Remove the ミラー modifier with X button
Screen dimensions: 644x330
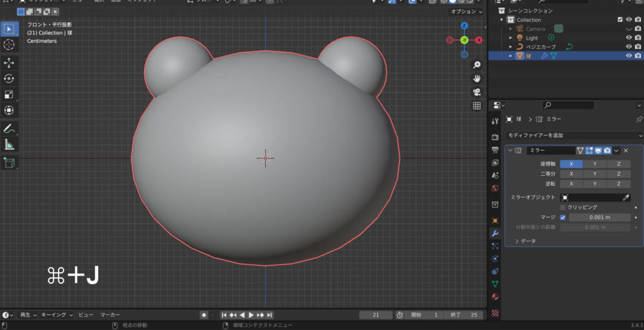626,151
